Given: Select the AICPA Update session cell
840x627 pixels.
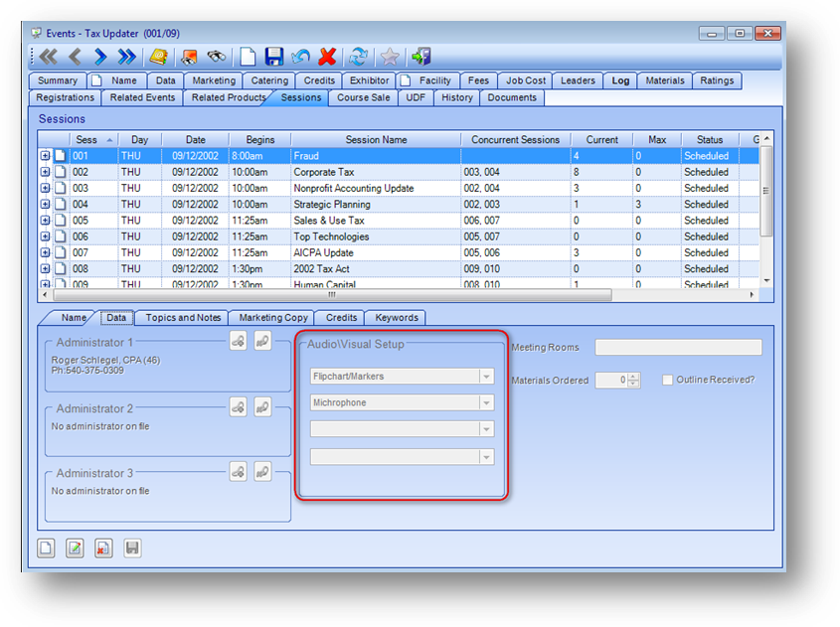Looking at the screenshot, I should pos(376,252).
